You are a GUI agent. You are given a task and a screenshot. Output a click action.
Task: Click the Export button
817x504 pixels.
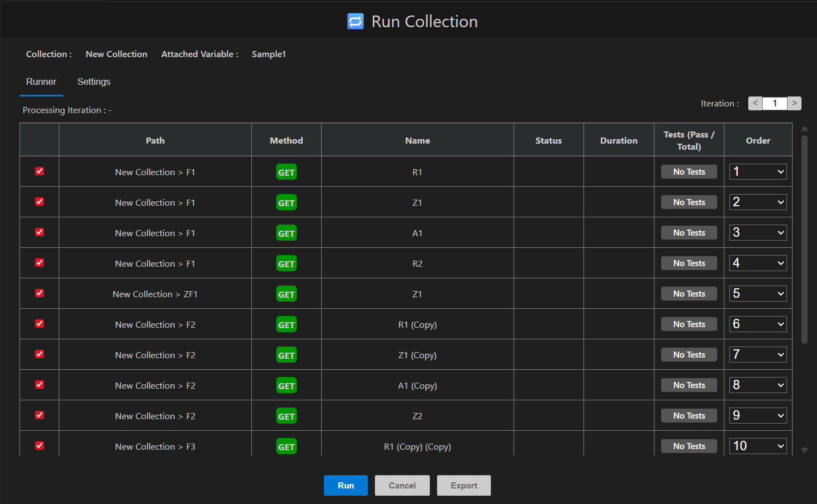point(464,485)
